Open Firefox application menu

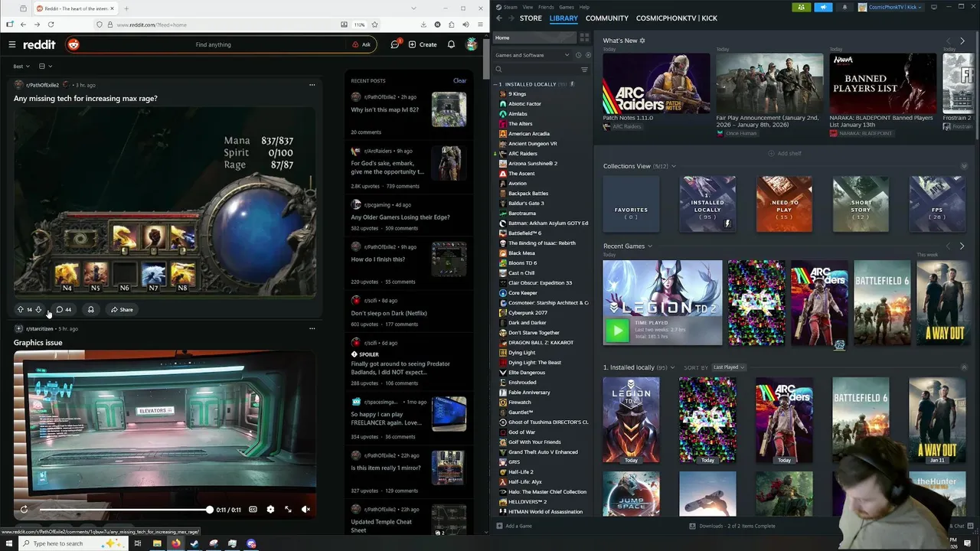click(x=479, y=24)
